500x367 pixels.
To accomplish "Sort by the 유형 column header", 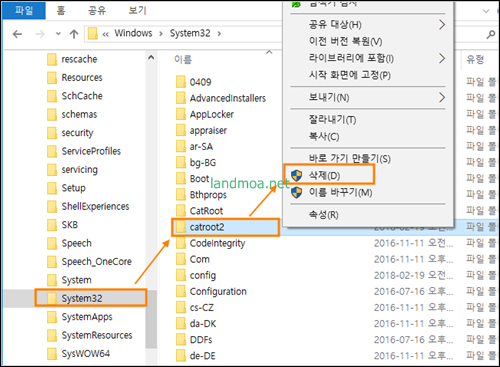I will point(475,60).
